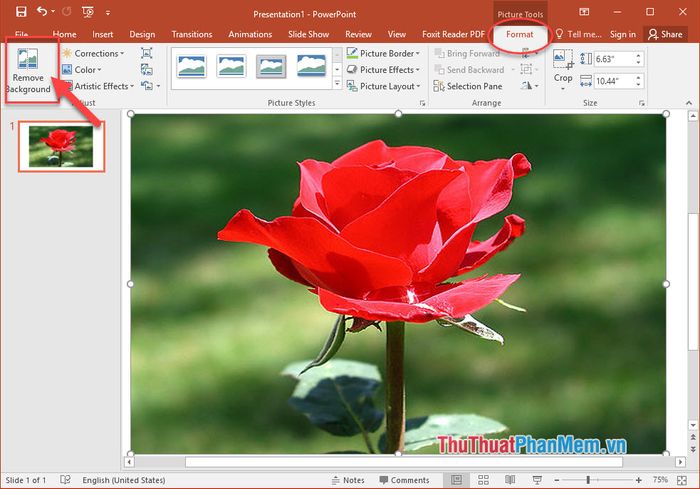Click the Reset Picture icon

tap(147, 86)
